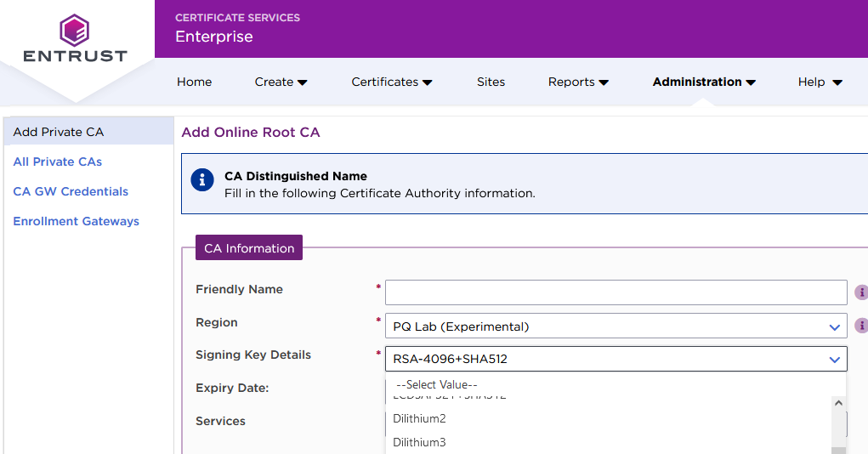This screenshot has width=868, height=454.
Task: Go to the Home menu item
Action: (x=194, y=82)
